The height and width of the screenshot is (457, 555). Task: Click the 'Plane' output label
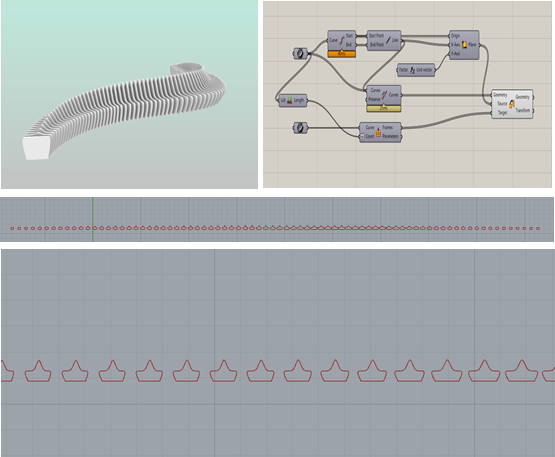click(473, 45)
